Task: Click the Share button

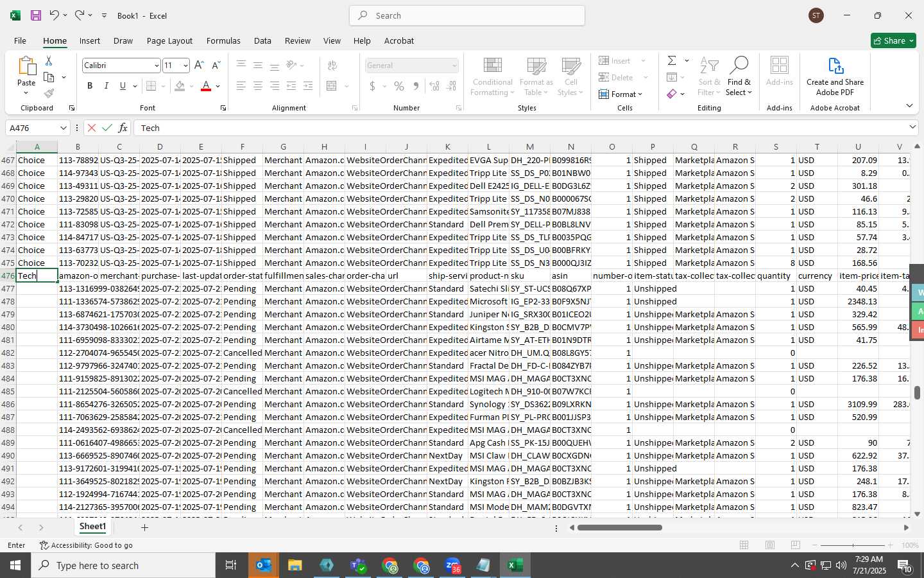Action: [893, 40]
